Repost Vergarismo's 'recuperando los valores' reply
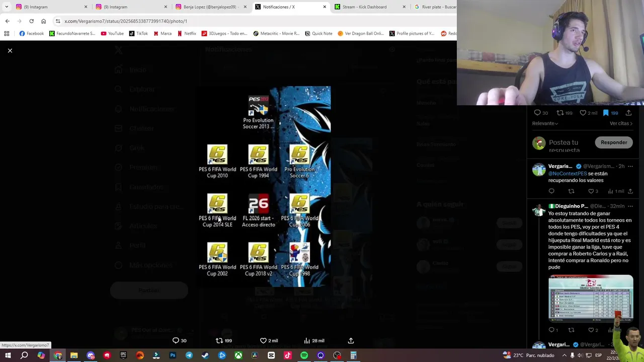This screenshot has height=362, width=644. [x=571, y=191]
